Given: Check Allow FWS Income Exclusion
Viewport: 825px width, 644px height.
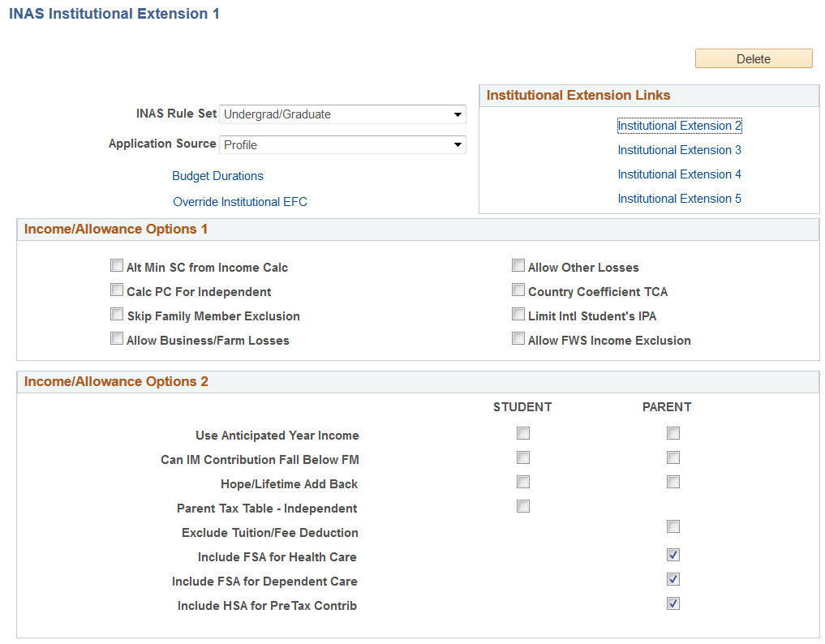Looking at the screenshot, I should (518, 339).
